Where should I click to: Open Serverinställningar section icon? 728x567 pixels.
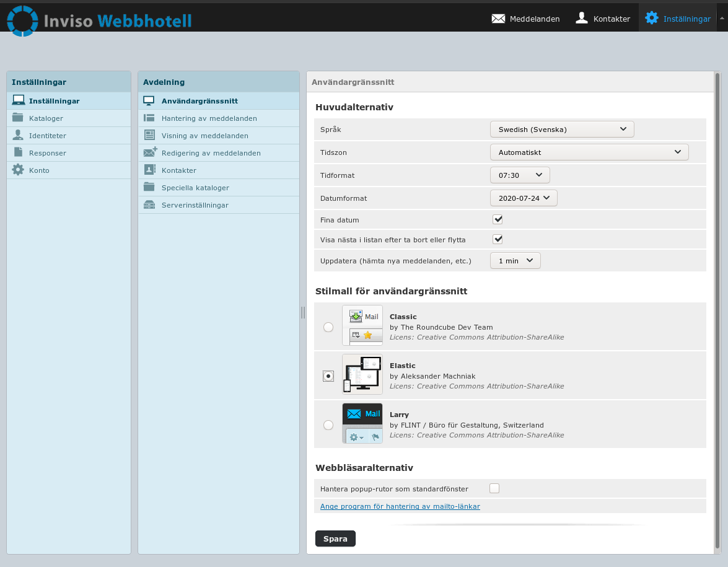point(149,204)
